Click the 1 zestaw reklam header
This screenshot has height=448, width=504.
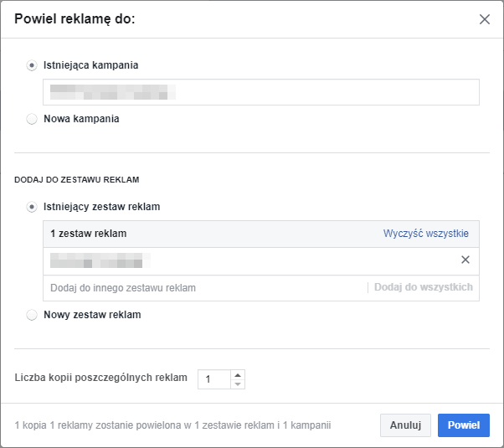coord(88,234)
